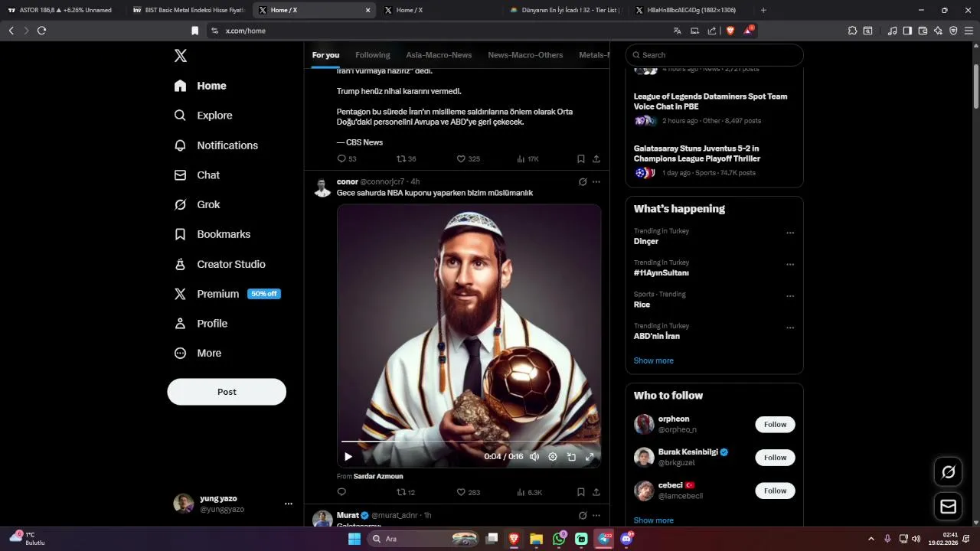Play the Messi video

coord(348,457)
